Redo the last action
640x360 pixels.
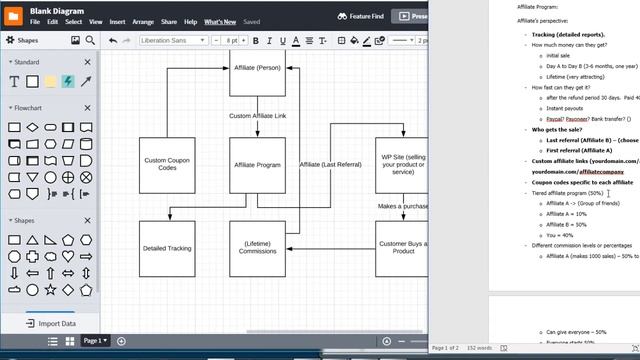[127, 40]
